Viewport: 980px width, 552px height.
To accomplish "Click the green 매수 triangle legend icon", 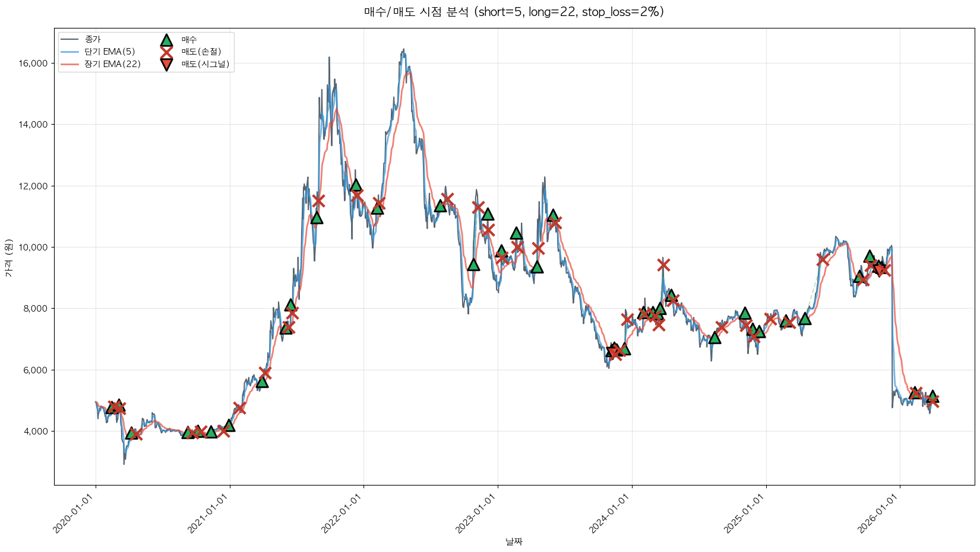I will click(x=166, y=40).
